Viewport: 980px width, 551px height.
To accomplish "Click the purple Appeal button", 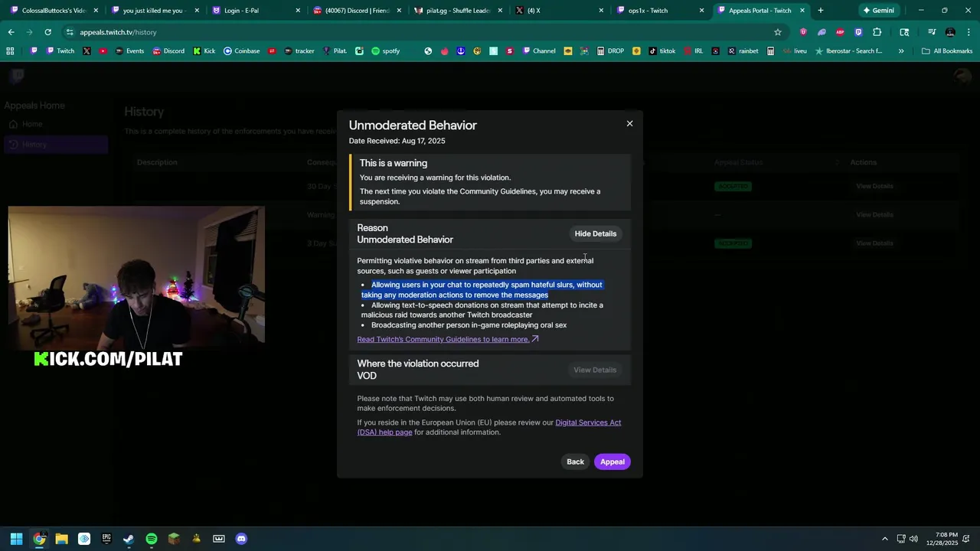I will [x=612, y=461].
